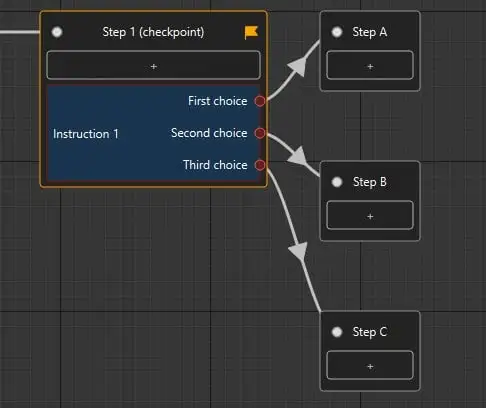Select the Second choice label
Screen dimensions: 486x408
[x=209, y=133]
